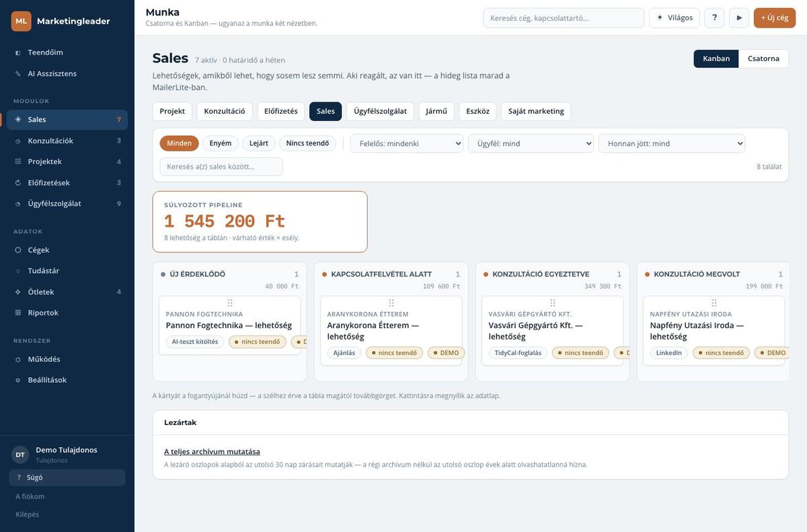Select the Minden filter pill
Viewport: 807px width, 532px height.
click(180, 143)
